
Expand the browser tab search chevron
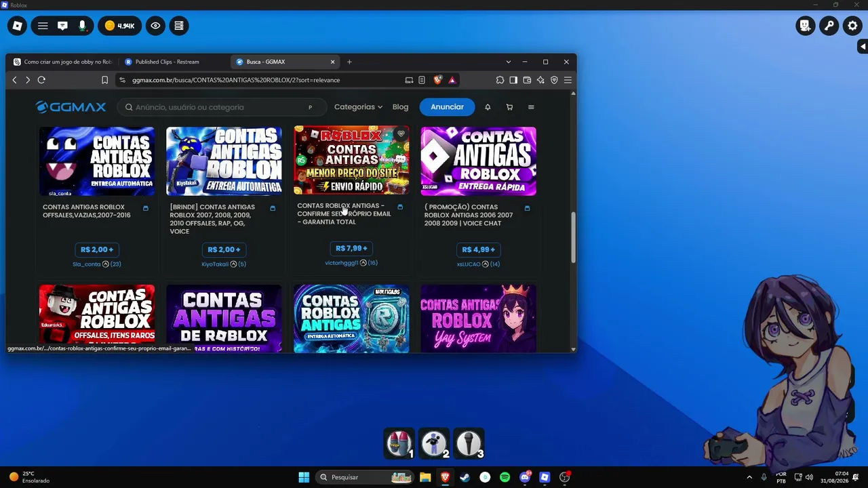coord(509,62)
